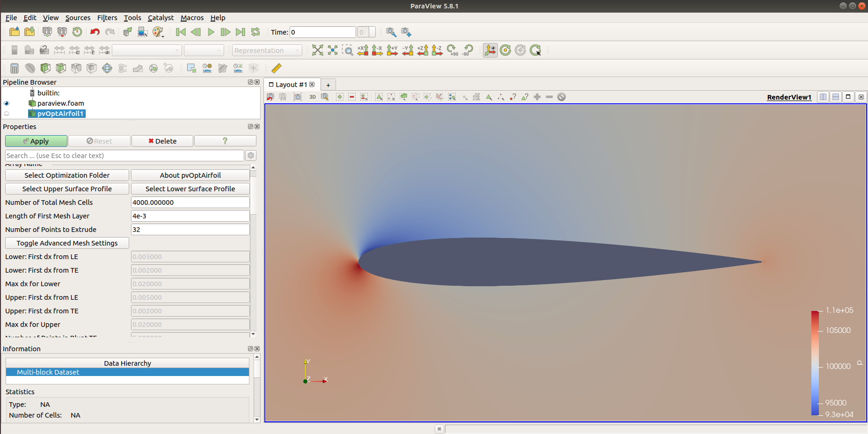Toggle orientation axes visibility
This screenshot has width=868, height=434.
[490, 50]
